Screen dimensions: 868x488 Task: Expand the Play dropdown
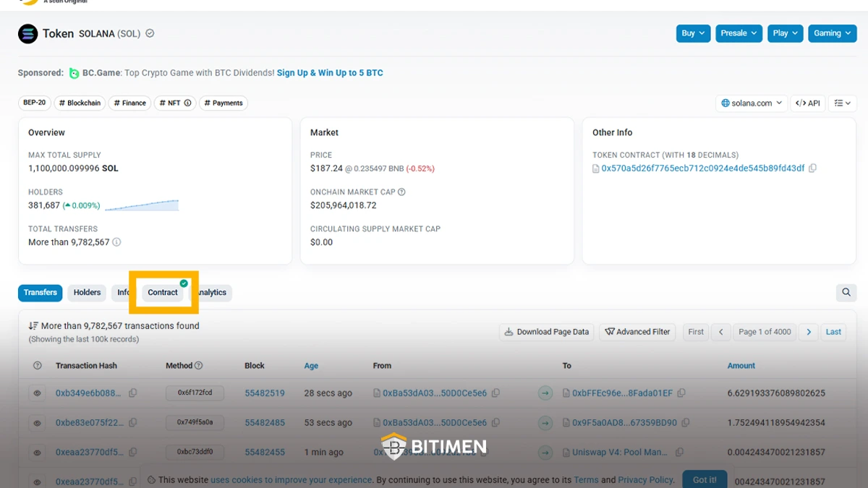coord(786,33)
